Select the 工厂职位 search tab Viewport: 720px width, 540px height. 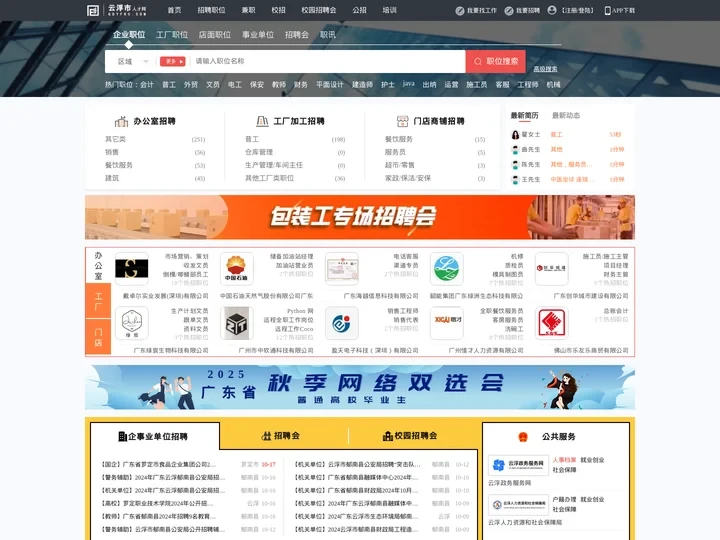coord(172,34)
